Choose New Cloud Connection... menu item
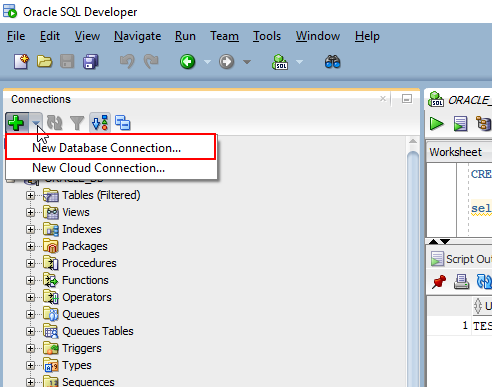The height and width of the screenshot is (387, 492). (x=111, y=168)
